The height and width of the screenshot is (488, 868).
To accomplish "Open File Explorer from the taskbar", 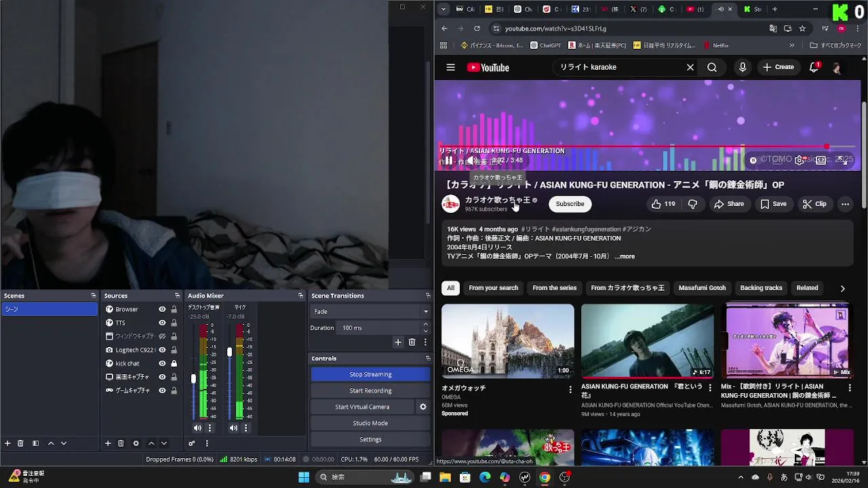I will coord(445,477).
